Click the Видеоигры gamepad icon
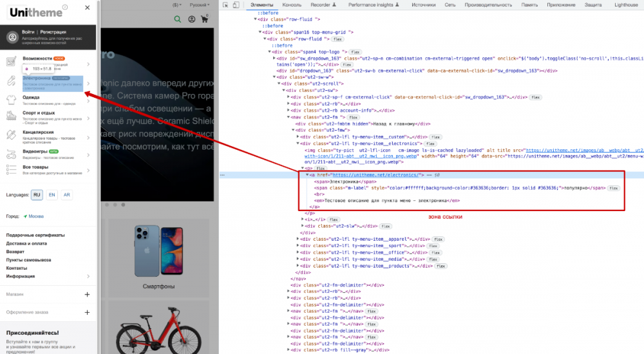644x354 pixels. (x=10, y=153)
